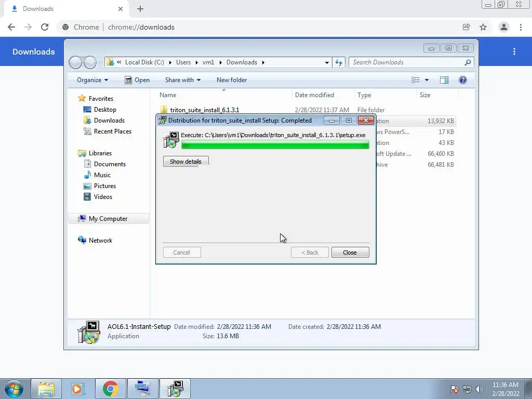Expand the Share with menu

[182, 80]
